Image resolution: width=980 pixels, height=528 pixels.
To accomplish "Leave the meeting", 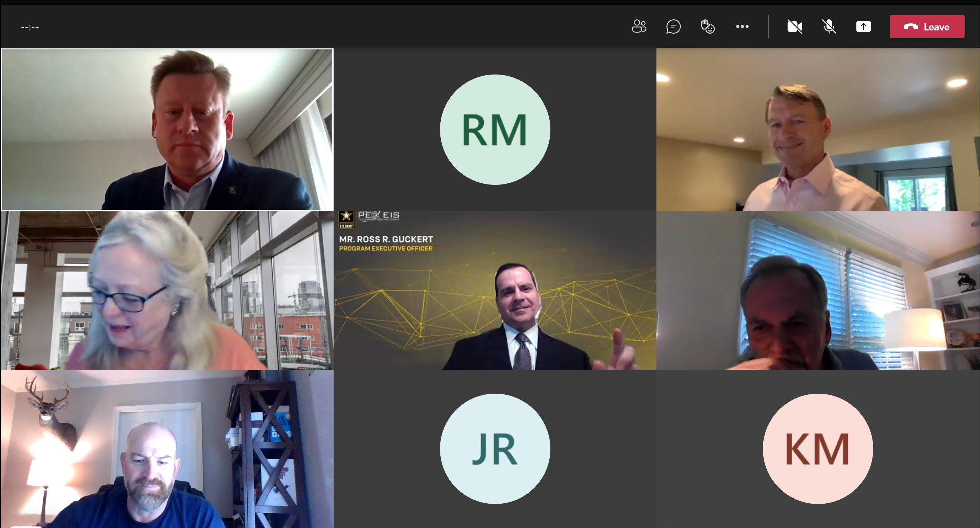I will tap(927, 27).
